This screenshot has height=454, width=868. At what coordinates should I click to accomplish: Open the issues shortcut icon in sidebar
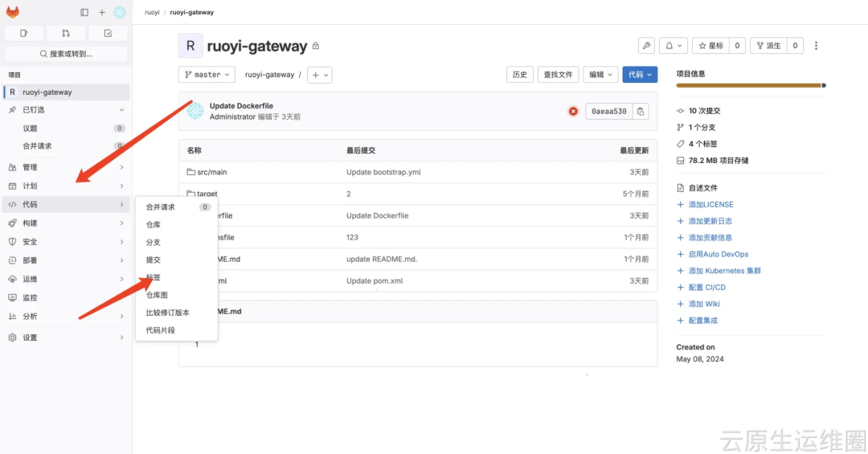pyautogui.click(x=24, y=33)
